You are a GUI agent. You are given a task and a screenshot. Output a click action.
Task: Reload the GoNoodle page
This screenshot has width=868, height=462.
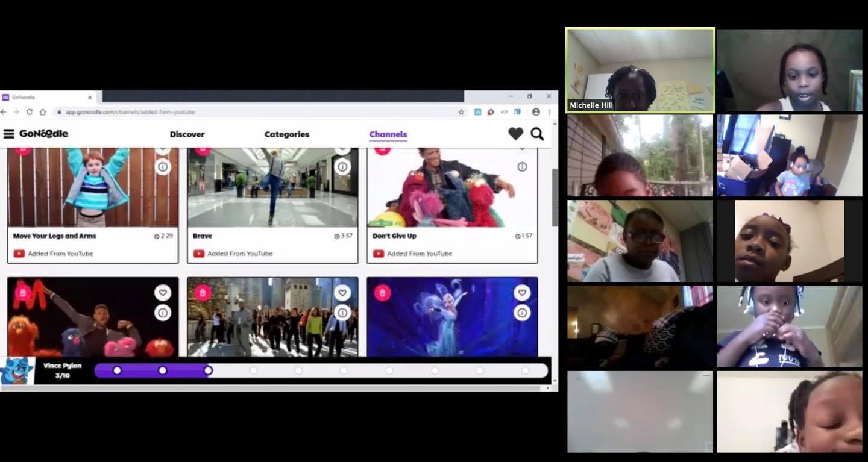[30, 112]
